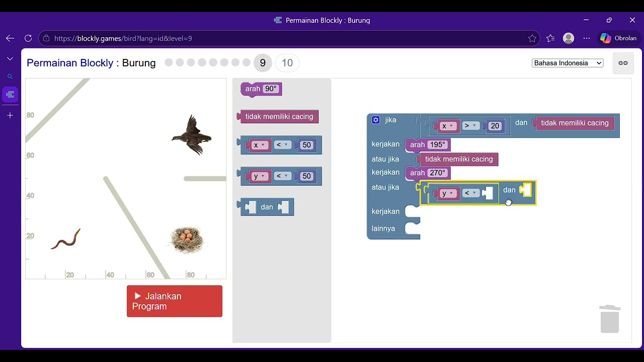
Task: Edit the 195° angle value
Action: 437,145
